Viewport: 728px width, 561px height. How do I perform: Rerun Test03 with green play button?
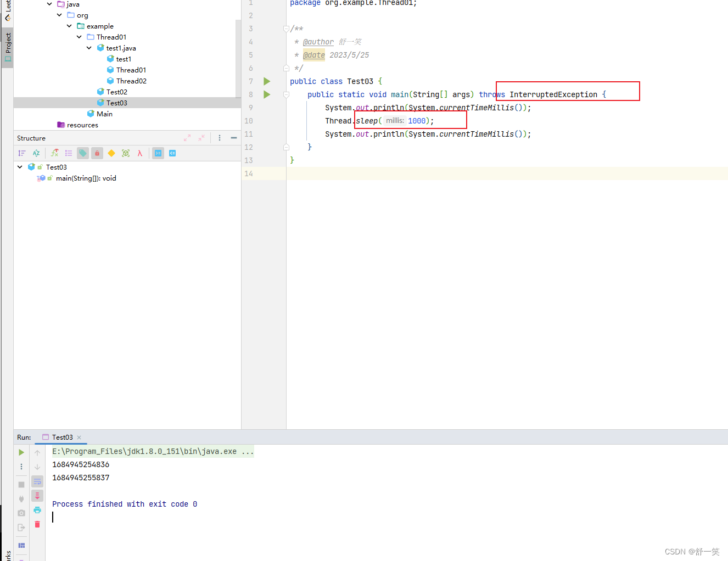click(x=21, y=452)
